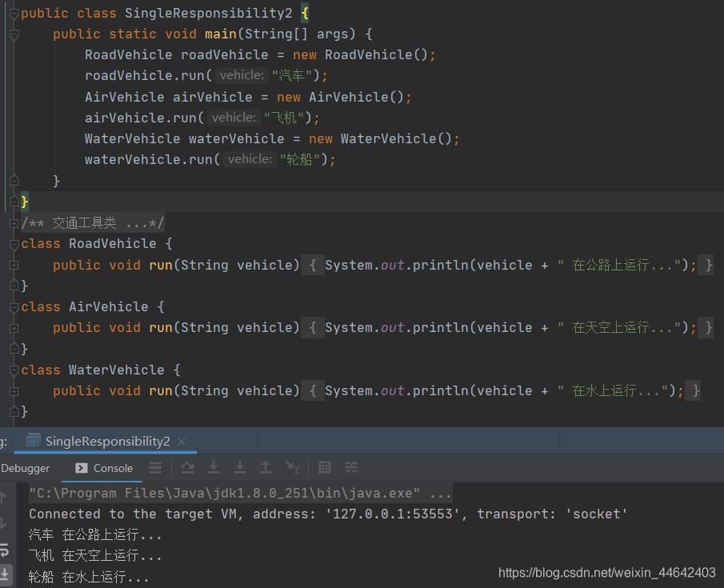Click fold-end marker at main's closing brace
Screen dimensions: 724x588
point(14,181)
